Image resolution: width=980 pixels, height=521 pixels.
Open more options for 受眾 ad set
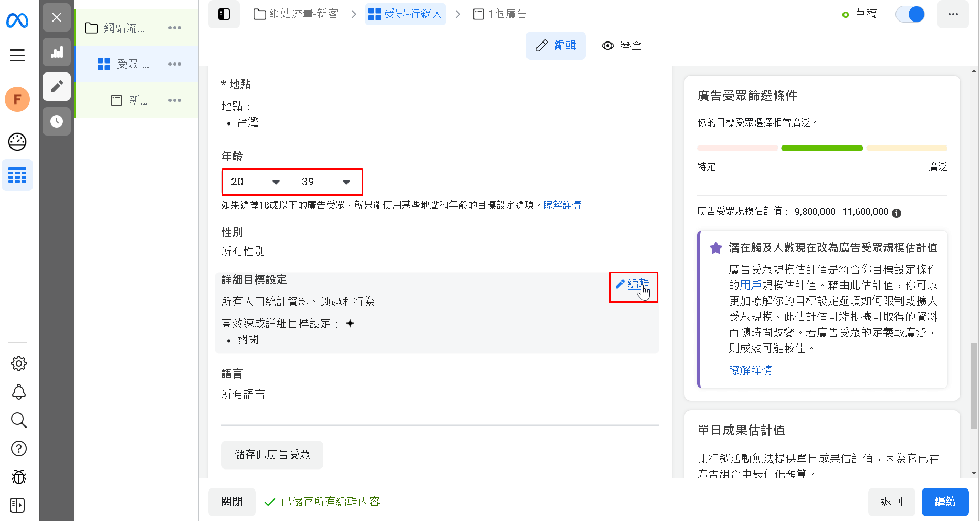[175, 64]
